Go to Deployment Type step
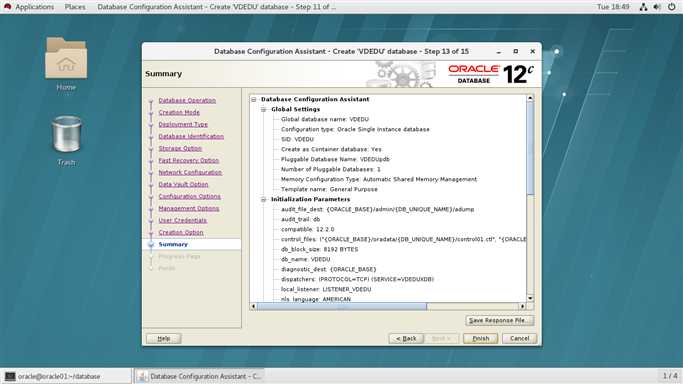683x384 pixels. pos(183,125)
